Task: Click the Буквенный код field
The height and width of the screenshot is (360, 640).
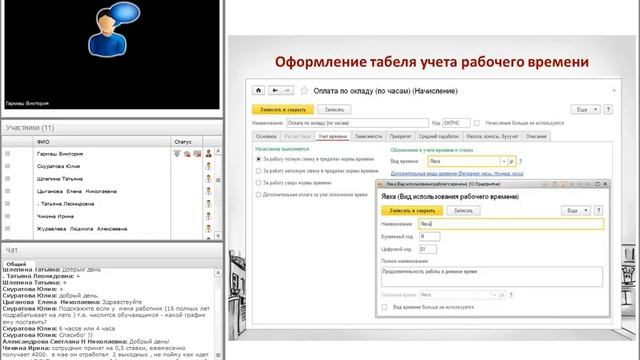Action: tap(429, 236)
